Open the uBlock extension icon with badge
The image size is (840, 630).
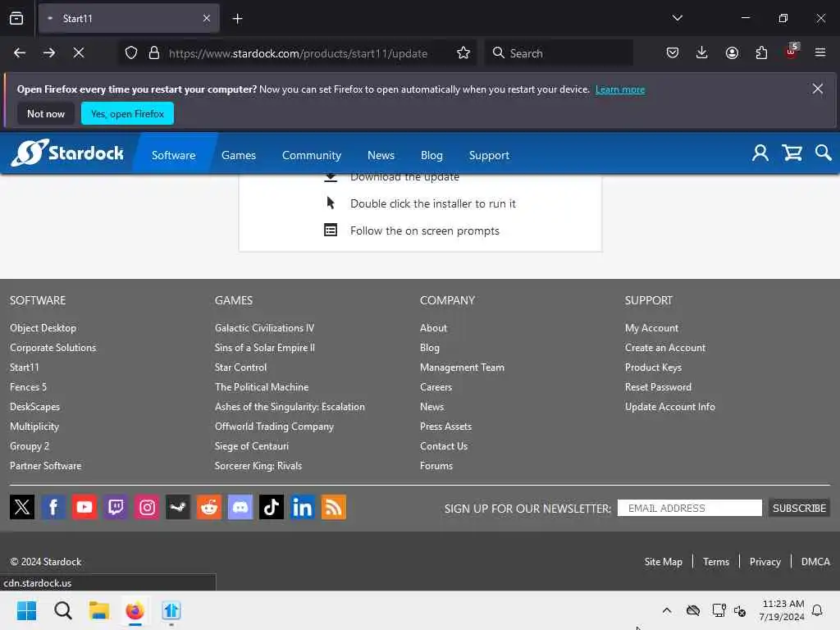click(792, 52)
